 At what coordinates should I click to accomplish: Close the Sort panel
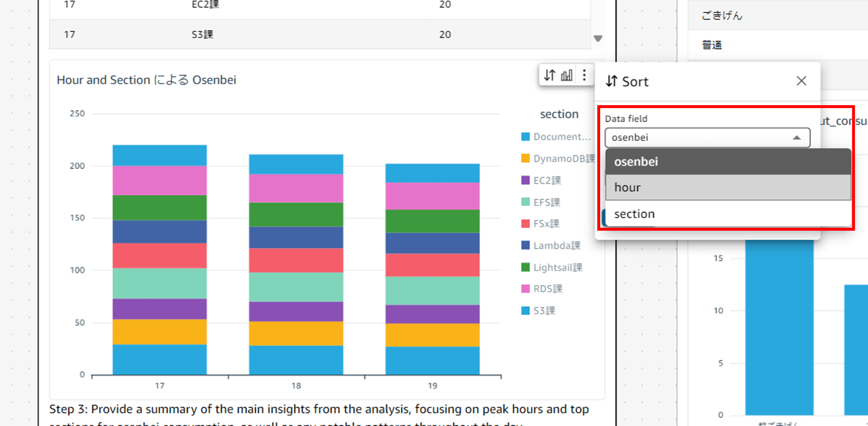(801, 81)
